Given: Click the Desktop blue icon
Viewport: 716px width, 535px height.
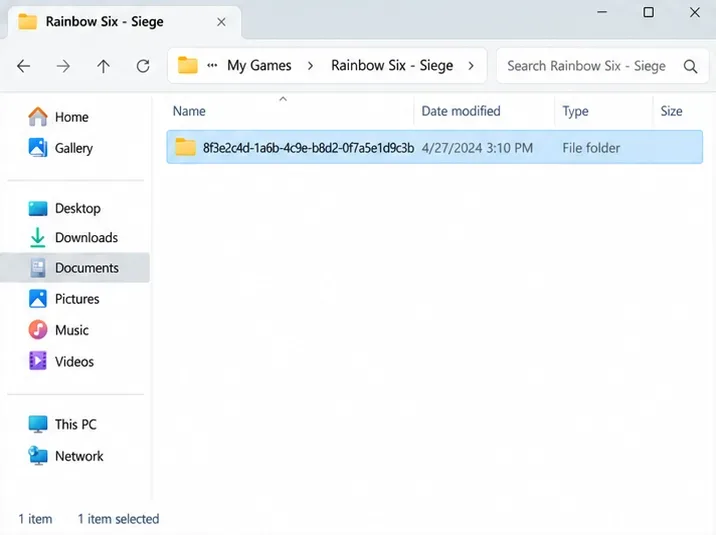Looking at the screenshot, I should tap(37, 208).
